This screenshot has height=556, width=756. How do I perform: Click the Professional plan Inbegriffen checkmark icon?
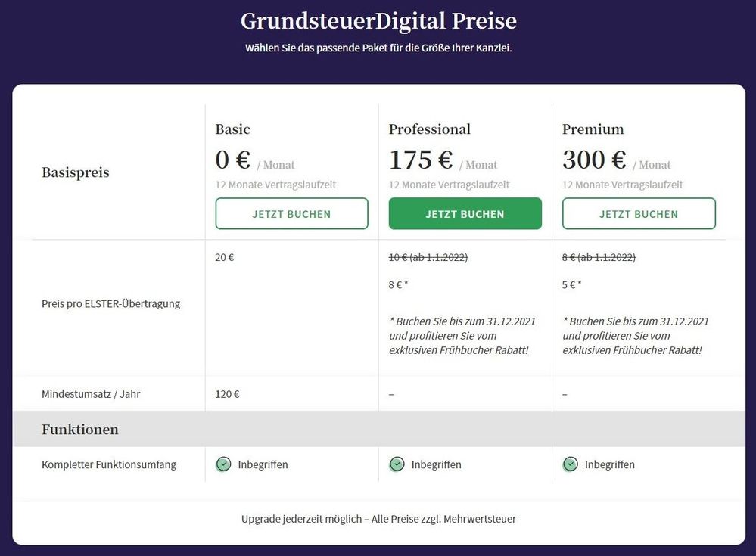(x=397, y=464)
